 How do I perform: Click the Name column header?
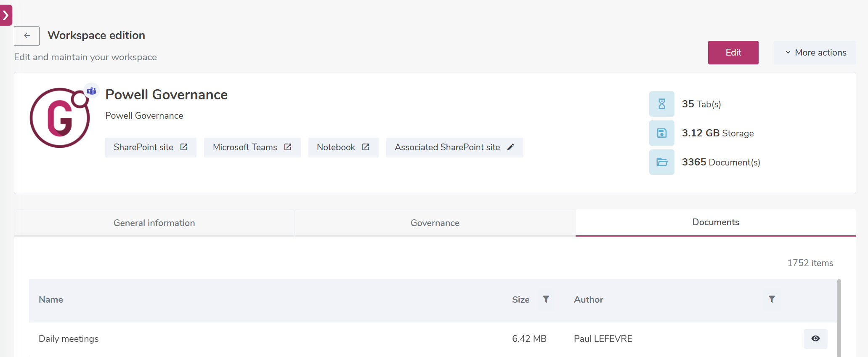(51, 300)
